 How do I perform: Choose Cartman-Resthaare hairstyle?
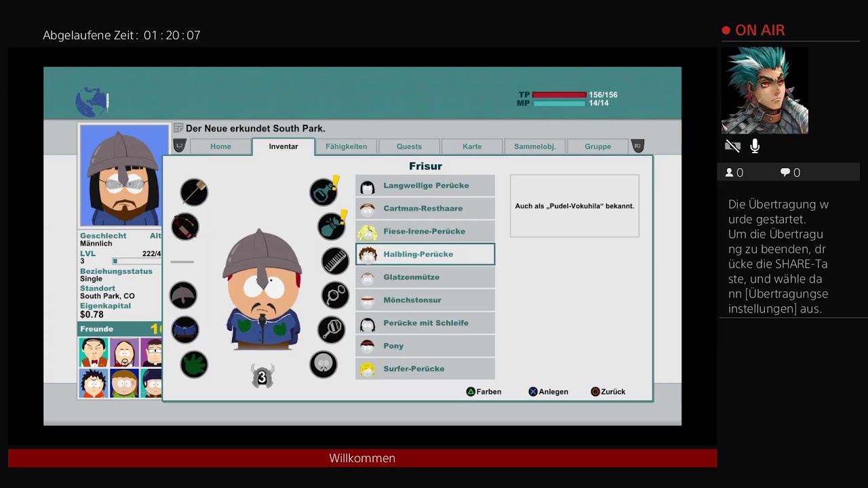click(425, 208)
